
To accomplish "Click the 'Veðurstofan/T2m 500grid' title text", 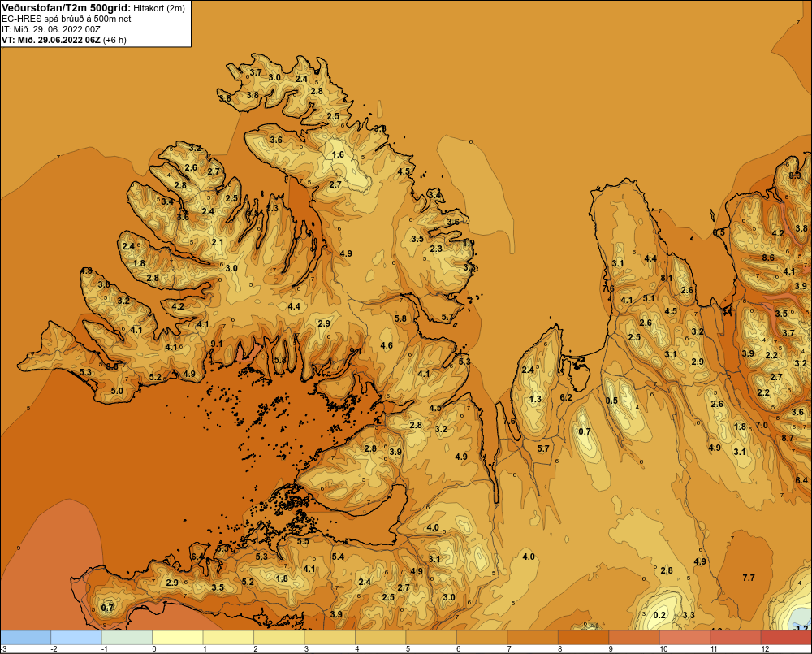I will [65, 8].
